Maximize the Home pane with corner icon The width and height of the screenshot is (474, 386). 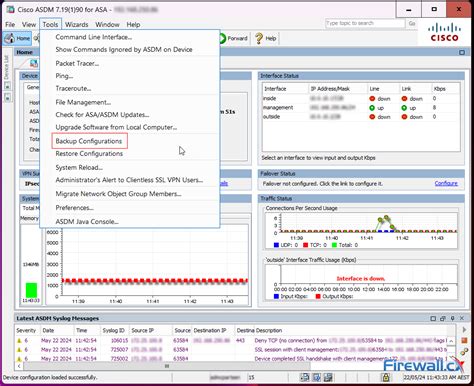click(462, 52)
